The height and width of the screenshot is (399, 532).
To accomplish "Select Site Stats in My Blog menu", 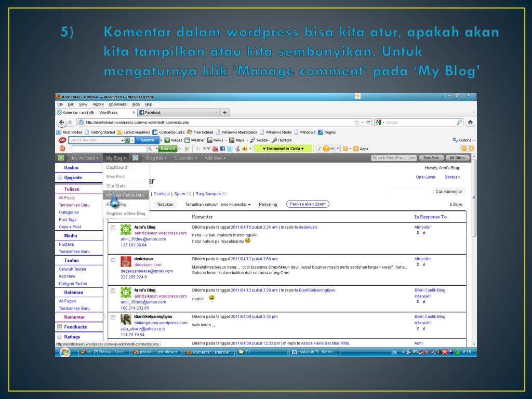I will [x=126, y=186].
